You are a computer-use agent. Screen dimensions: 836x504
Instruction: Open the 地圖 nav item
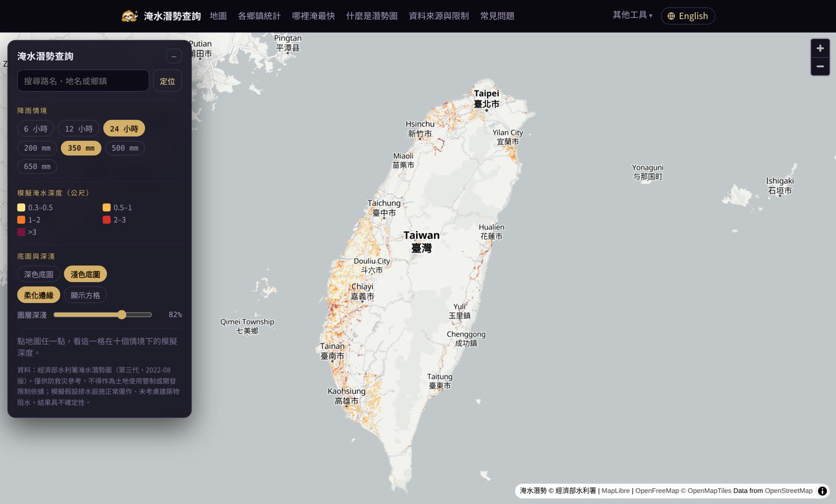coord(218,16)
